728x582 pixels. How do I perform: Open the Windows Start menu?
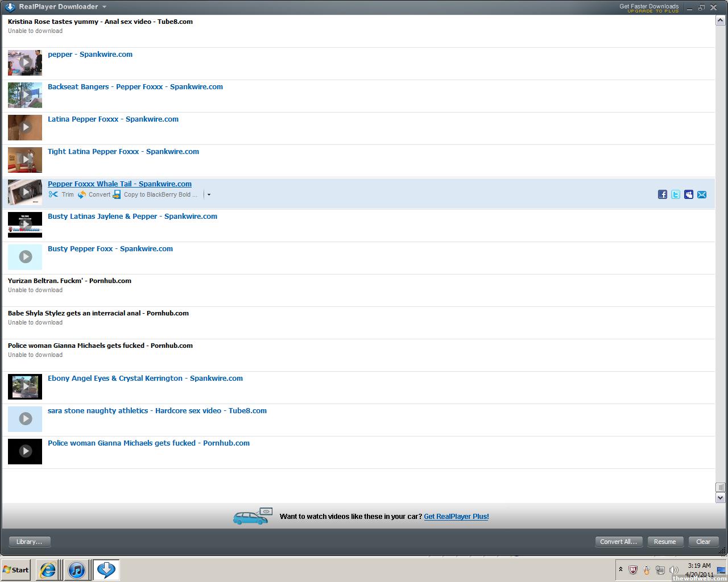pyautogui.click(x=16, y=569)
